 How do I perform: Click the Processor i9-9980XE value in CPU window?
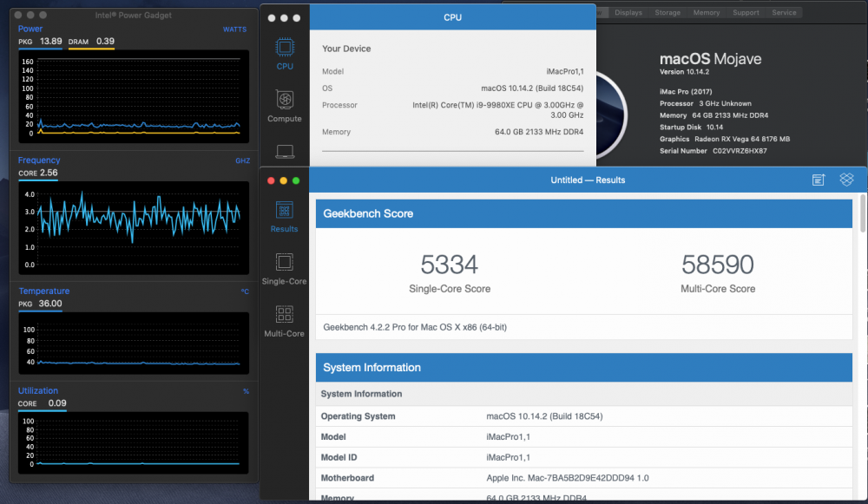pyautogui.click(x=497, y=109)
